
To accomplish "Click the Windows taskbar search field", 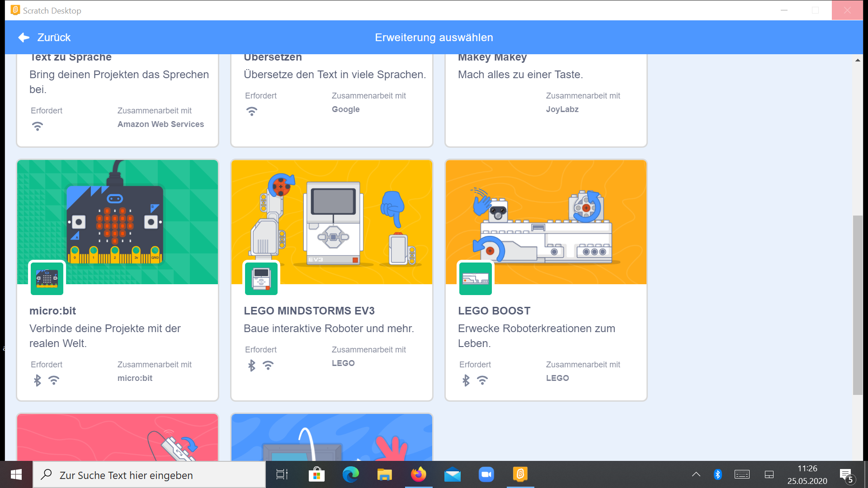I will pos(149,475).
